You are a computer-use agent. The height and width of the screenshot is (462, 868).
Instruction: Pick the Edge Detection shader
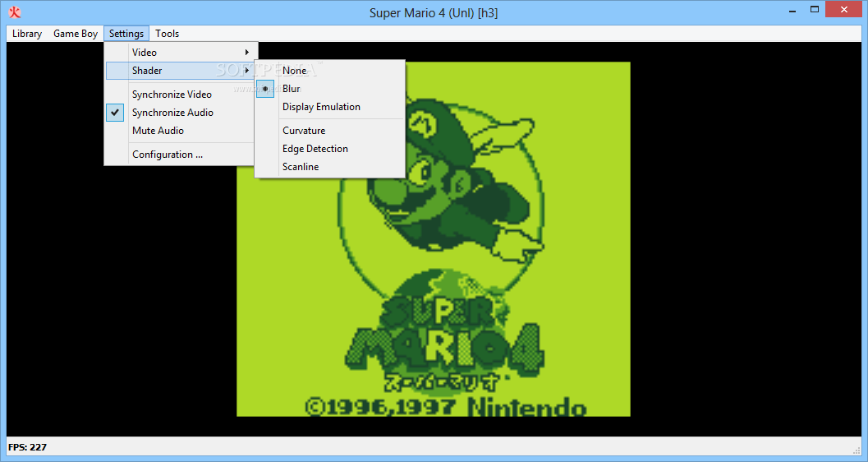(x=330, y=149)
